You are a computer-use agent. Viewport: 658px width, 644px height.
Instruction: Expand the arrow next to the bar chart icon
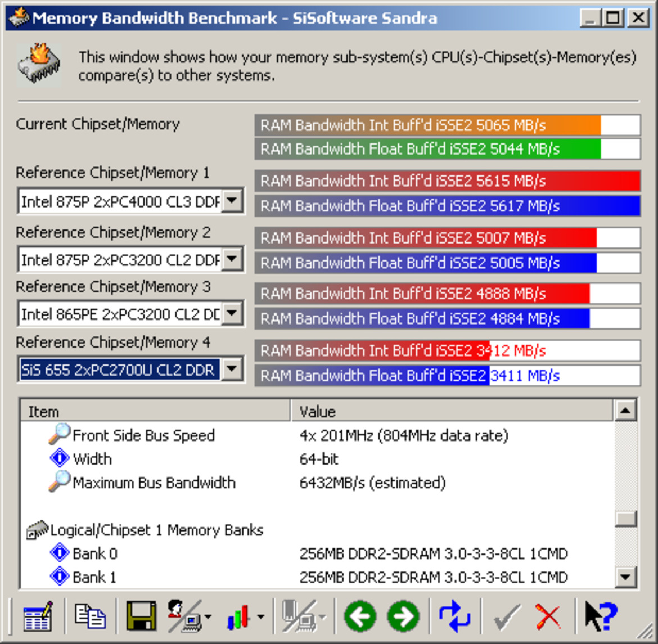260,617
